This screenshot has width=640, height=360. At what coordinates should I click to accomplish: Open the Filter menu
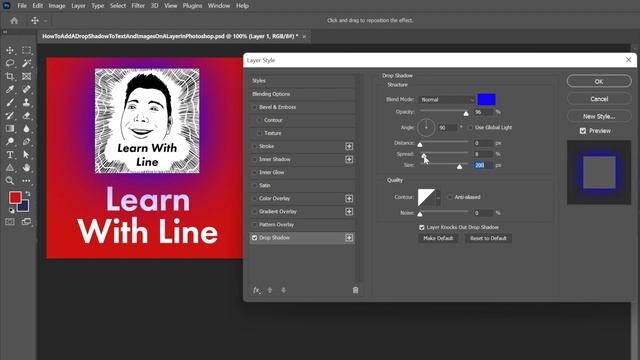[138, 6]
